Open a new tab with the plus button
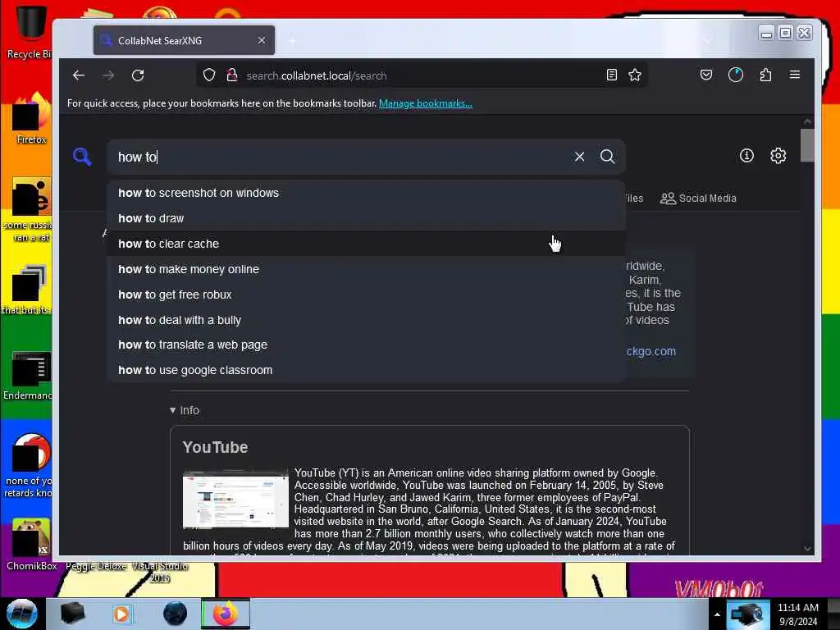 pyautogui.click(x=292, y=41)
